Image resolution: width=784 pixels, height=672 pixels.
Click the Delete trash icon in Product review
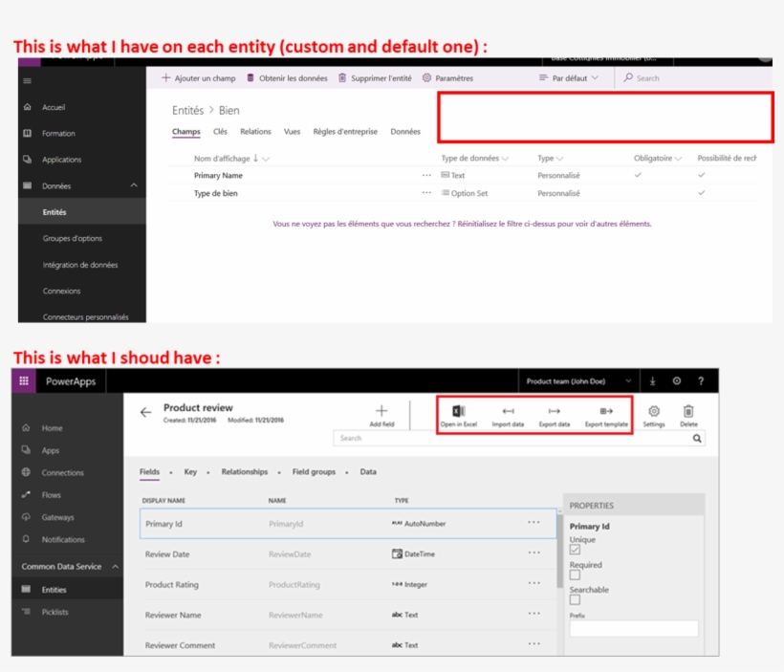point(688,411)
